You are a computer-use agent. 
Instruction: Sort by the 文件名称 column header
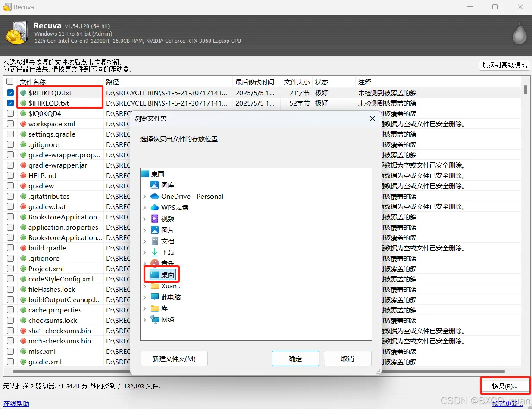60,82
